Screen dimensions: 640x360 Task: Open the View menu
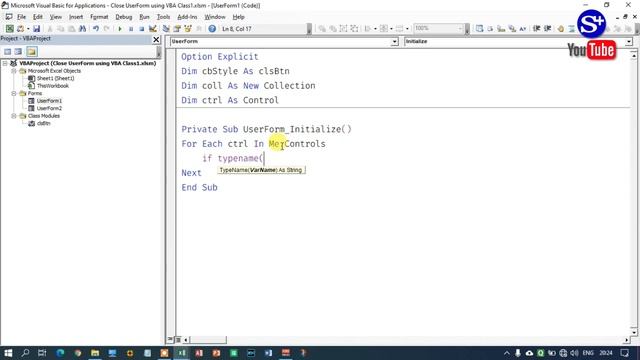(56, 17)
